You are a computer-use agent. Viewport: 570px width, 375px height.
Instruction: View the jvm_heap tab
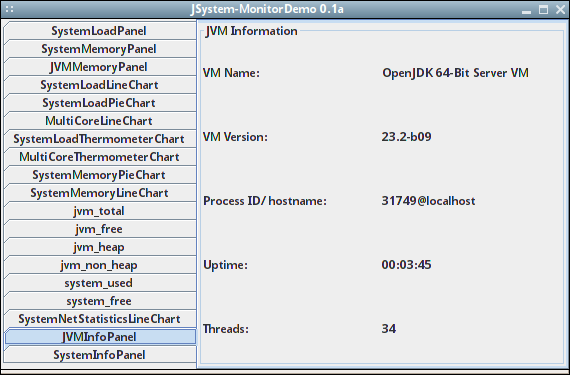100,247
